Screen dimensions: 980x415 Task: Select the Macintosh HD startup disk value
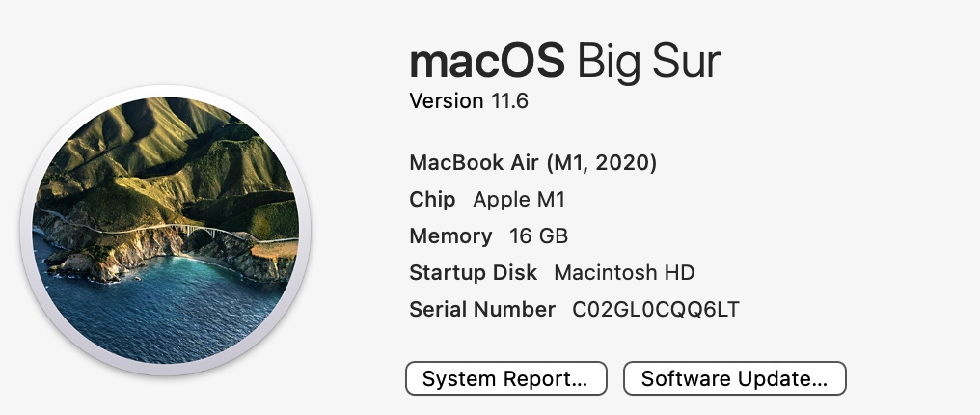624,272
